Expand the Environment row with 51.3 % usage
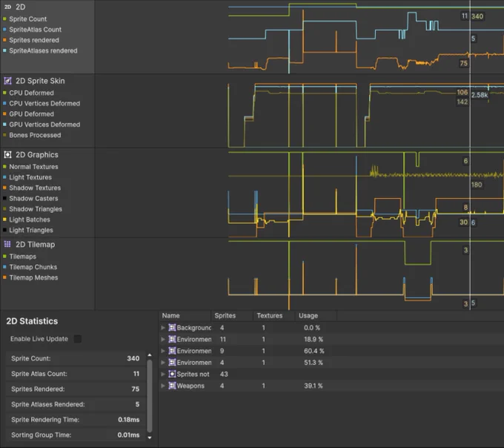504x448 pixels. [163, 363]
